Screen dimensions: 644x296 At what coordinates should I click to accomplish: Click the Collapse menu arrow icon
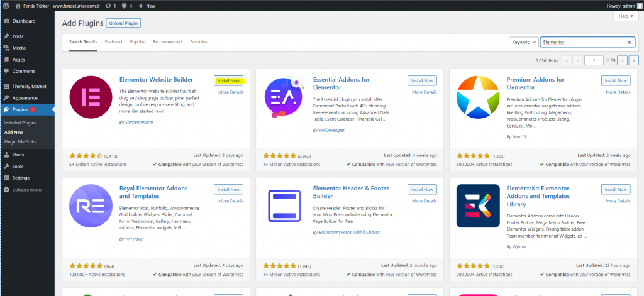point(6,190)
